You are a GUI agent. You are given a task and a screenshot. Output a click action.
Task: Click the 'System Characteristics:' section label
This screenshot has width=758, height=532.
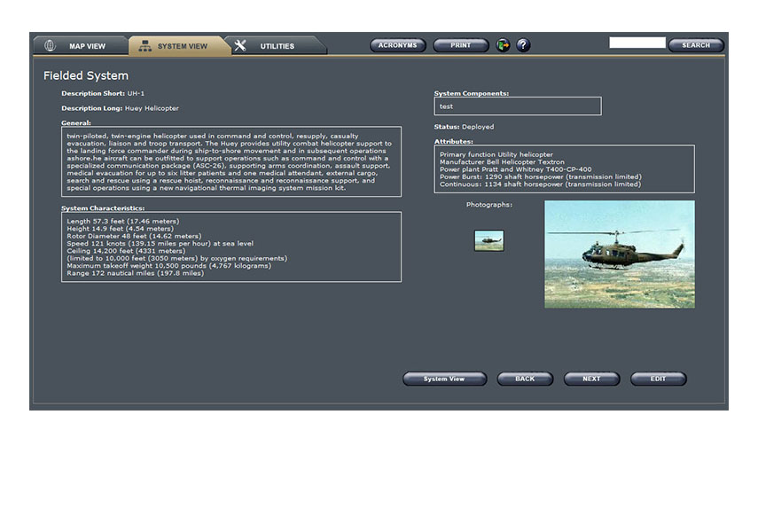[103, 208]
